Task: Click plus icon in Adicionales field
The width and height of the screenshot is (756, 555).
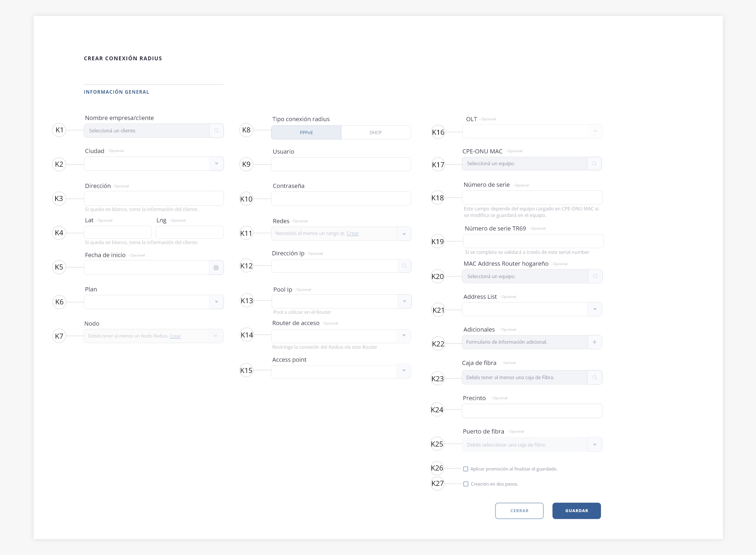Action: pos(594,342)
